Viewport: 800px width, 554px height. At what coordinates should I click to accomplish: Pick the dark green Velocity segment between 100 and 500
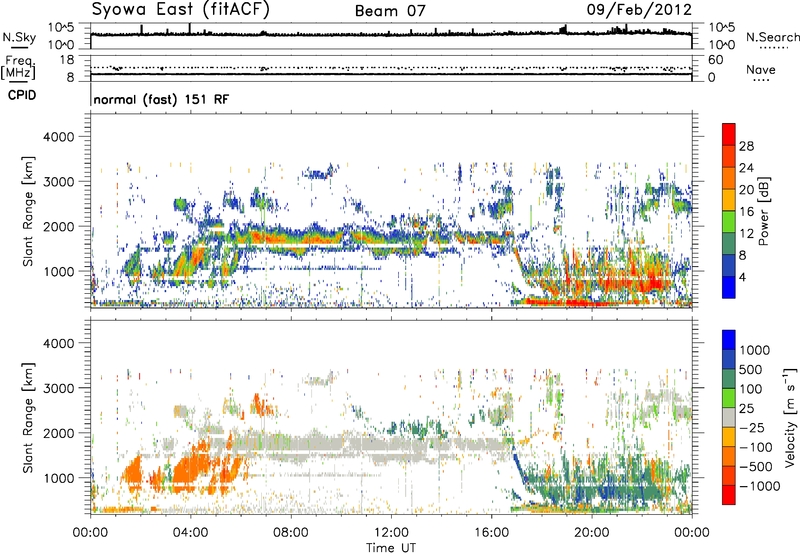point(729,380)
